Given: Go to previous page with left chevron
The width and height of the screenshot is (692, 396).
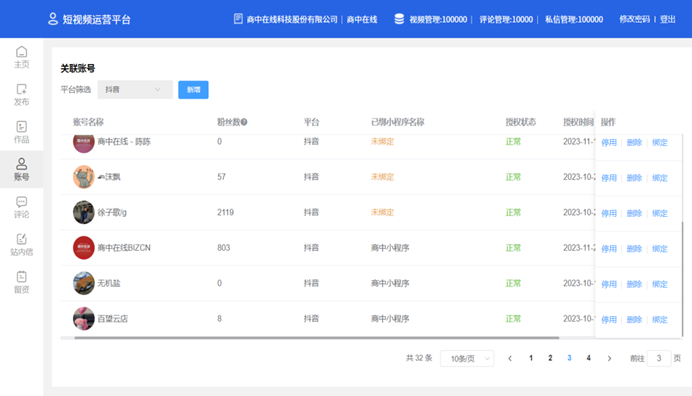Looking at the screenshot, I should click(510, 358).
